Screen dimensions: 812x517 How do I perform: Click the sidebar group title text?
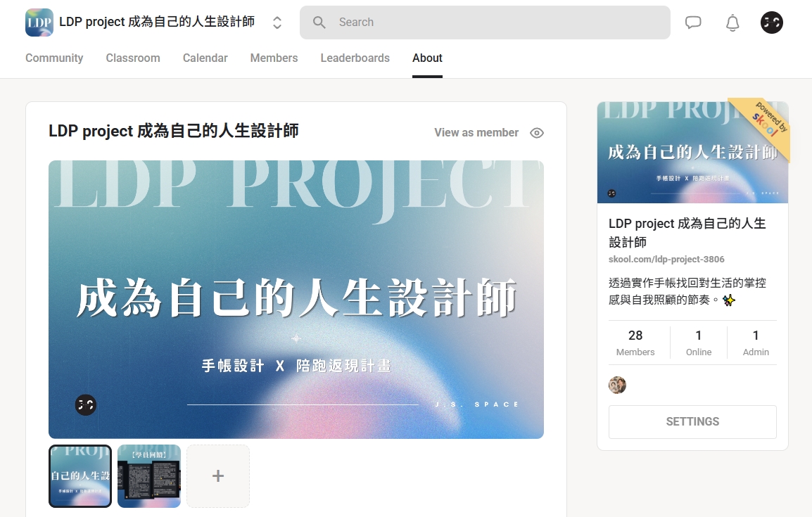click(x=687, y=233)
